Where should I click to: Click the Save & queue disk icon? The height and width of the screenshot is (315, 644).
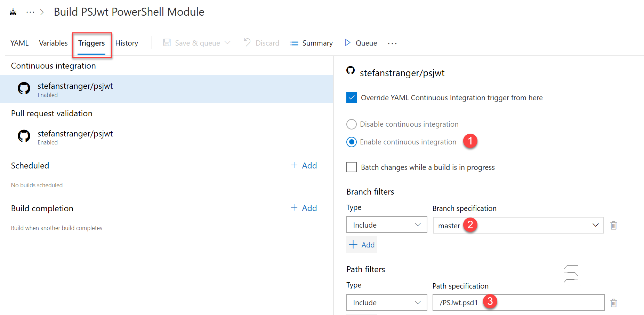click(x=167, y=42)
